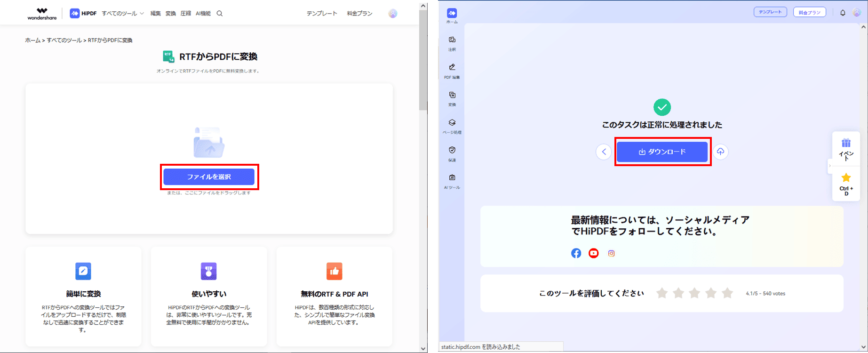Open the AI機能 menu

[203, 14]
